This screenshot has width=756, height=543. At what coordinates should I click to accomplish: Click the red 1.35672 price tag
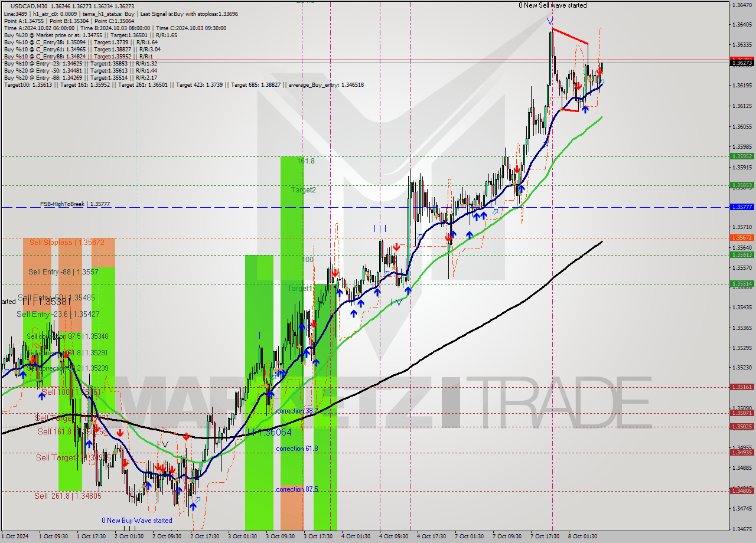[x=742, y=237]
